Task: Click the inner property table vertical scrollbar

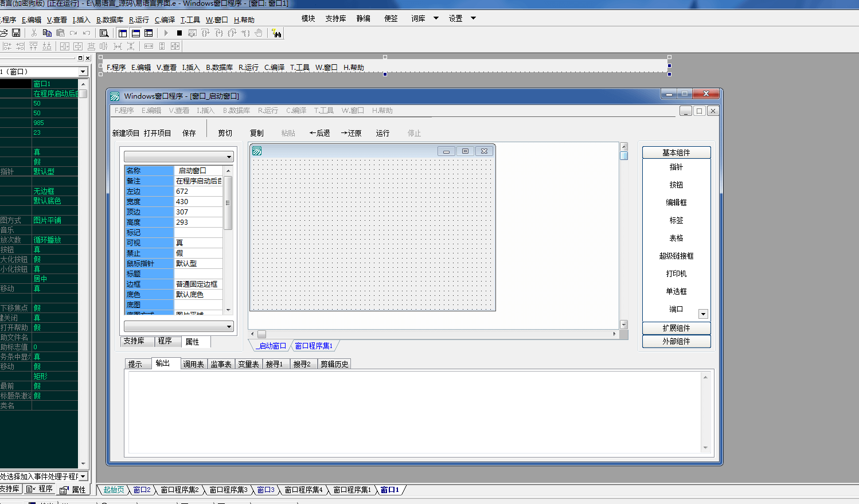Action: 228,240
